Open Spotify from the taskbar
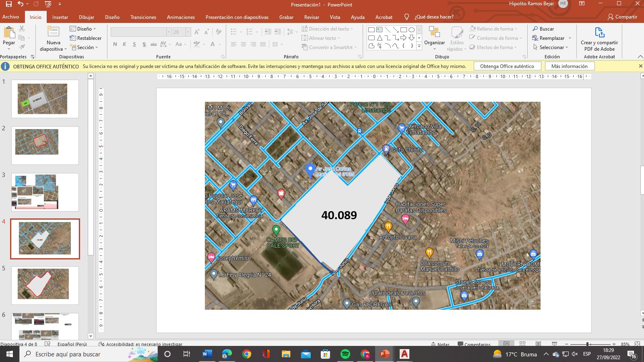Viewport: 644px width, 362px height. pos(345,354)
